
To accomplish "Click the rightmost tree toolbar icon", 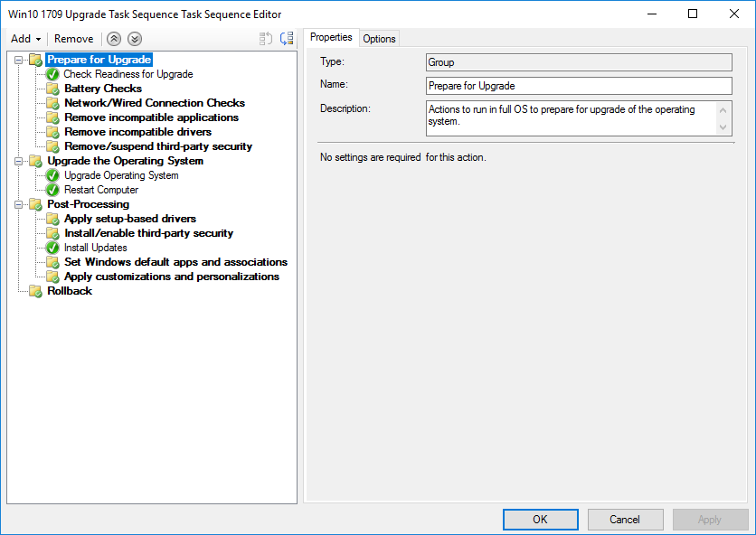I will pyautogui.click(x=287, y=39).
